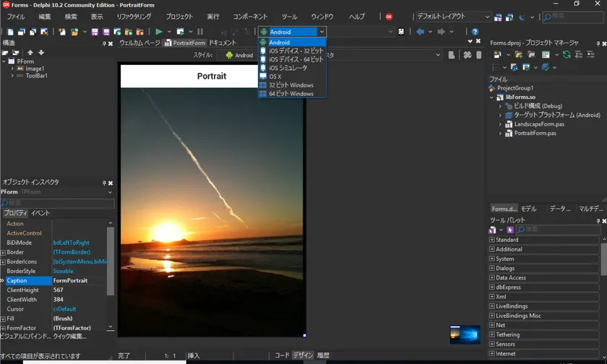Open the default layout combo box
The image size is (607, 364).
(x=487, y=17)
